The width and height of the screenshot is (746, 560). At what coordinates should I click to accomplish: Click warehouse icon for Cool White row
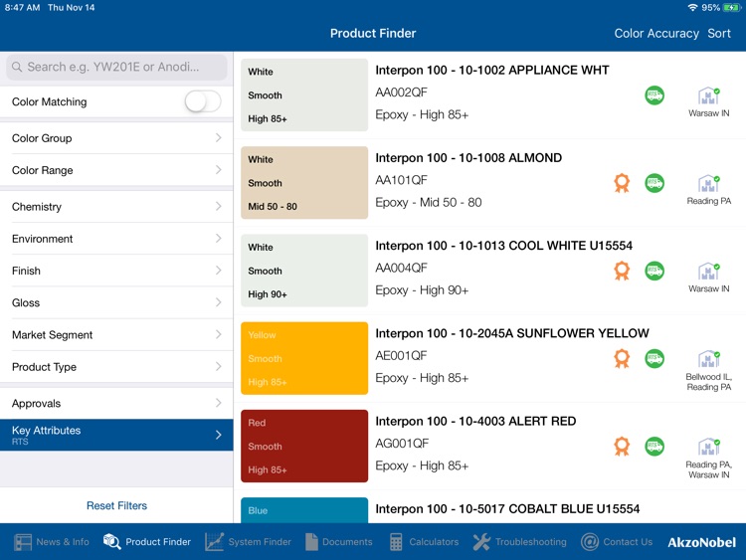708,272
